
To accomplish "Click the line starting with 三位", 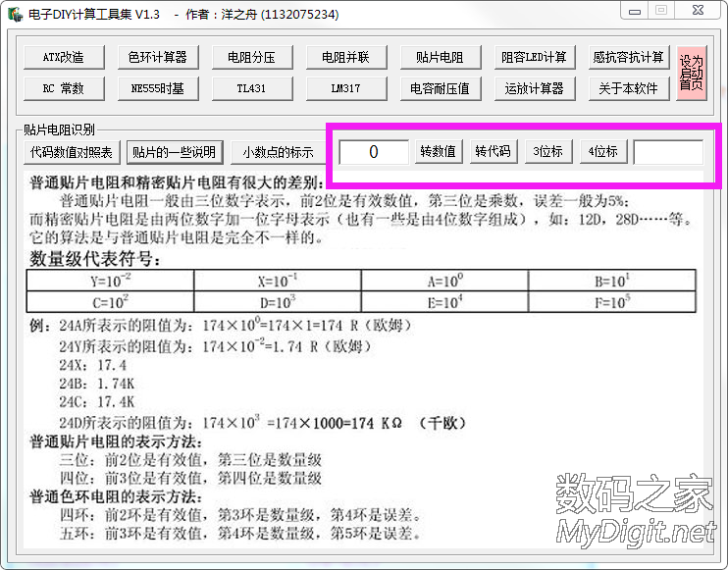I will click(x=190, y=460).
